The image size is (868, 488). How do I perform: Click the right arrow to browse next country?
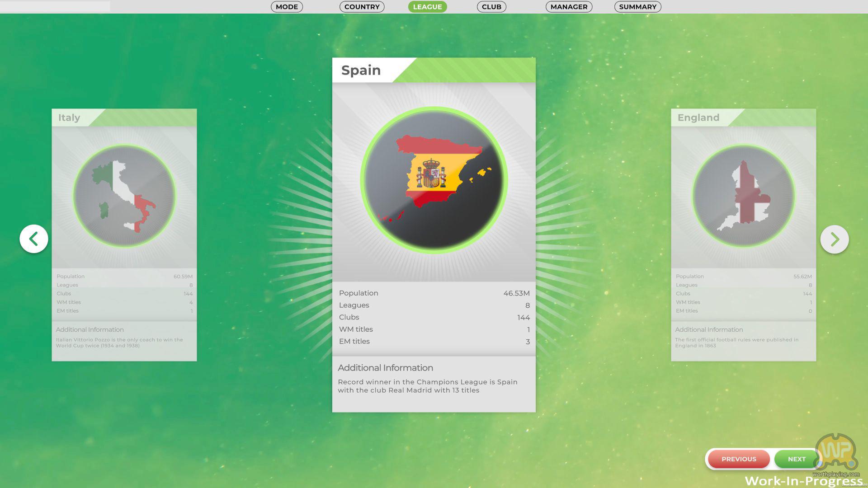tap(834, 239)
